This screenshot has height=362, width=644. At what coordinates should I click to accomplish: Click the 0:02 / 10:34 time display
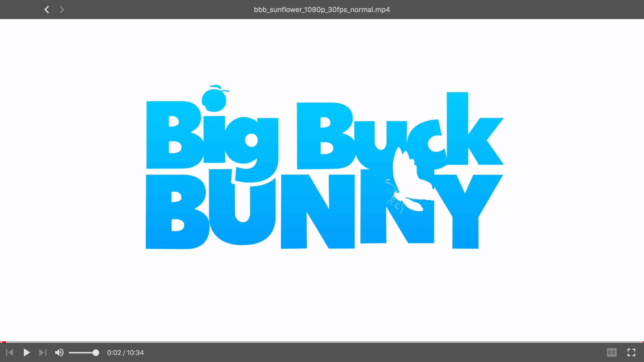coord(125,353)
